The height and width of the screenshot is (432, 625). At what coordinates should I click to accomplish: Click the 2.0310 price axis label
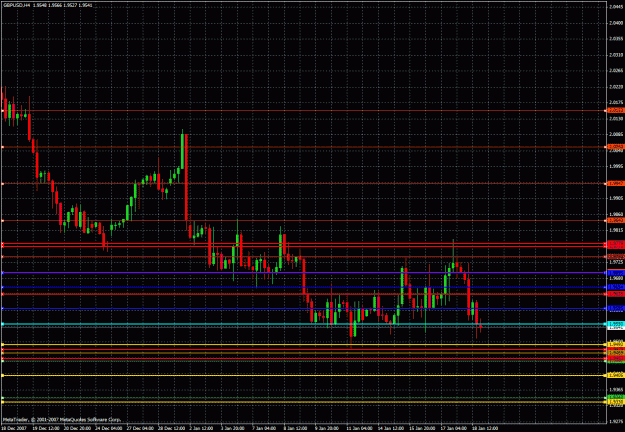[x=616, y=55]
